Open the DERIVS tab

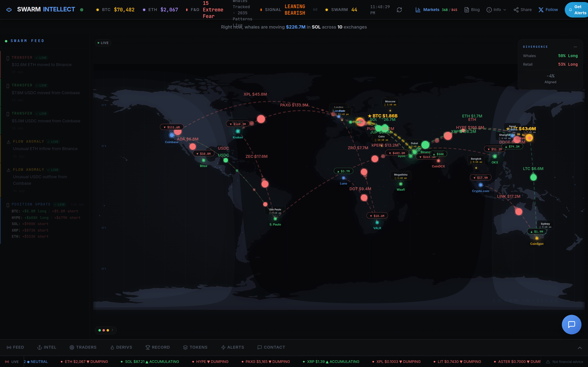(121, 347)
